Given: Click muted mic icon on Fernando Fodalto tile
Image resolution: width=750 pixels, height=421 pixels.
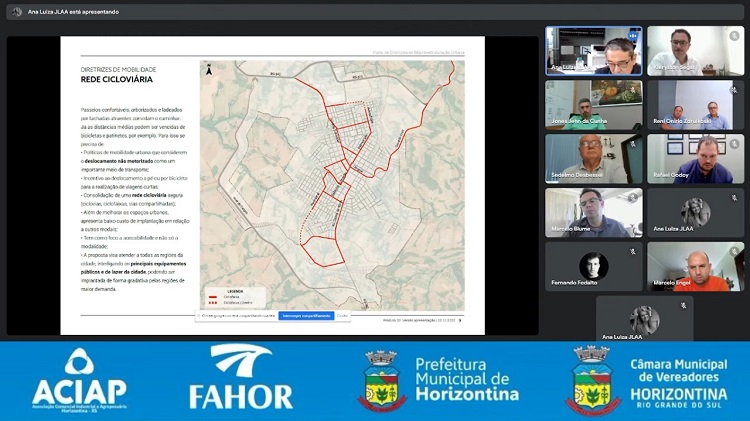Looking at the screenshot, I should point(634,250).
